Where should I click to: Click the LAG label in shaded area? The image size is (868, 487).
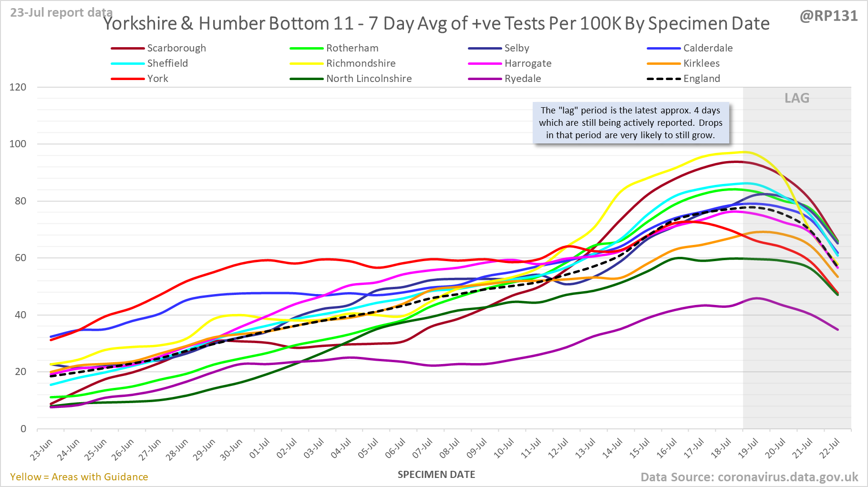796,98
